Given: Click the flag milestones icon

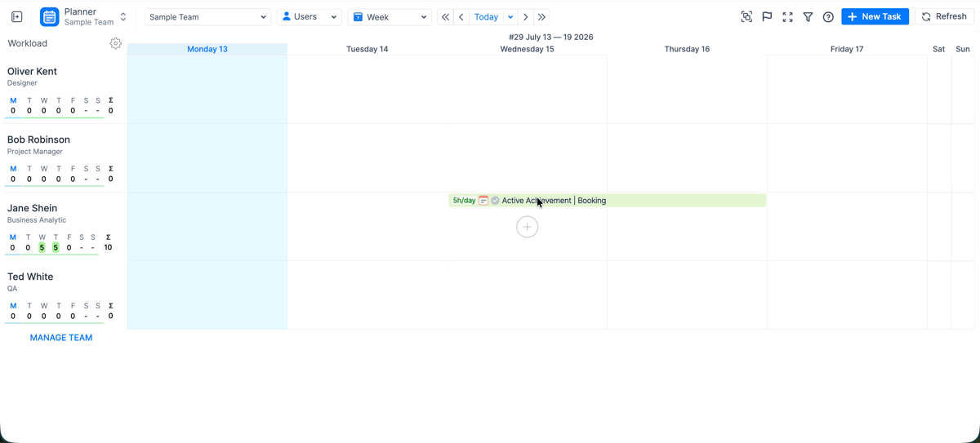Looking at the screenshot, I should coord(767,16).
